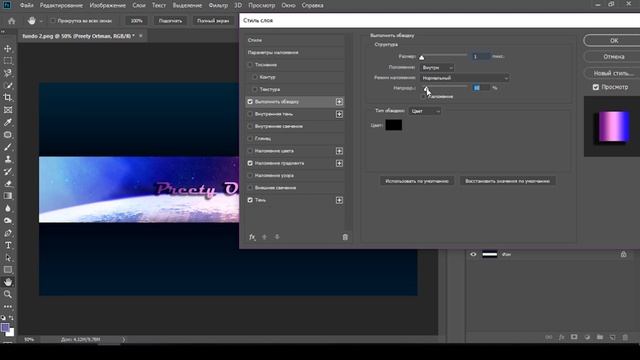Add another Тень effect with plus
Image resolution: width=640 pixels, height=360 pixels.
339,200
